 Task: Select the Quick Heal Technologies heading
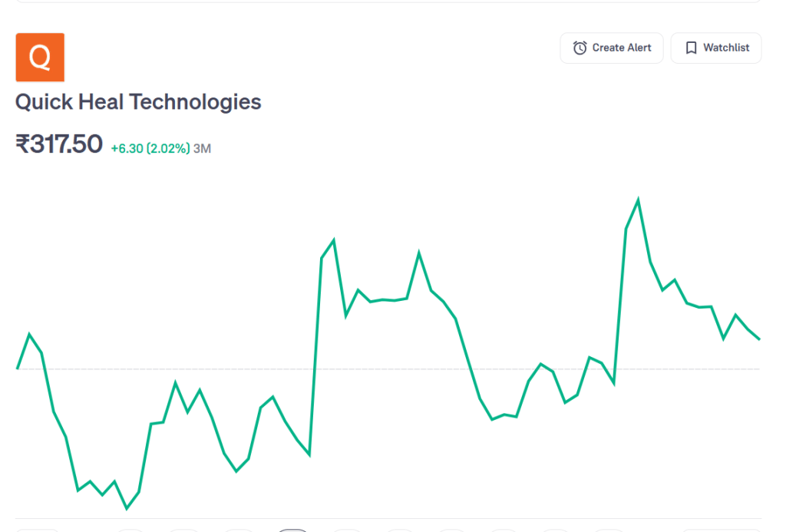(x=138, y=101)
